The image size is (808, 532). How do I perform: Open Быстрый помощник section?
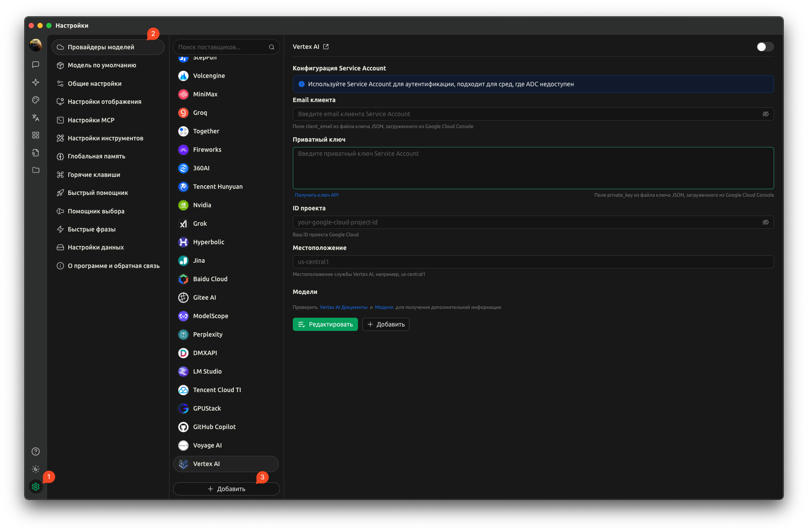click(x=108, y=193)
